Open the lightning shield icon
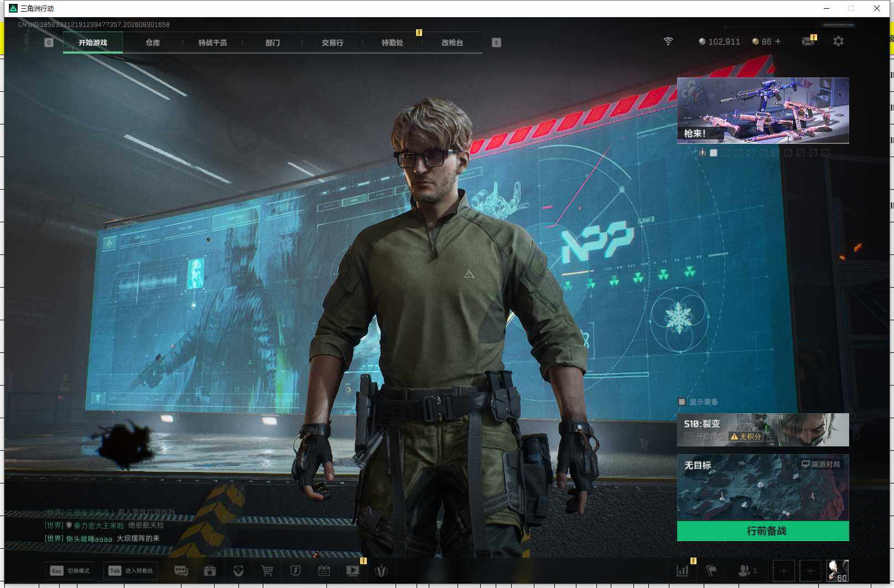Screen dimensions: 894x588 (x=295, y=571)
